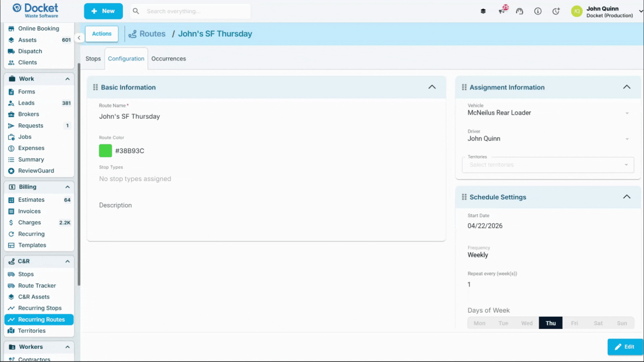Switch to the Occurrences tab
The width and height of the screenshot is (644, 362).
pyautogui.click(x=169, y=59)
